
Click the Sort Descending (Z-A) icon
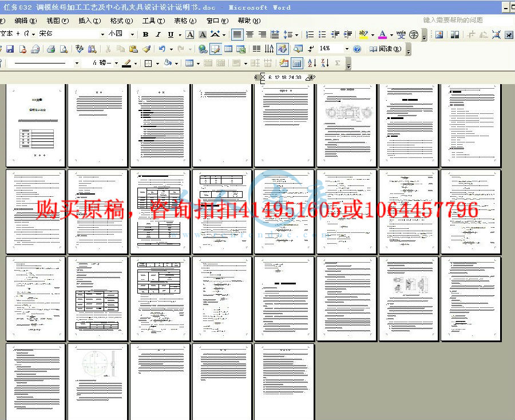point(325,63)
